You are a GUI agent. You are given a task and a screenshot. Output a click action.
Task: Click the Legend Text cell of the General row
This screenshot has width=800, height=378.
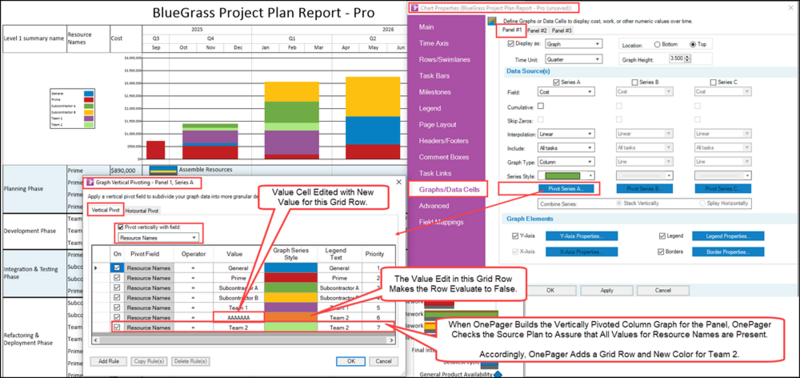339,268
